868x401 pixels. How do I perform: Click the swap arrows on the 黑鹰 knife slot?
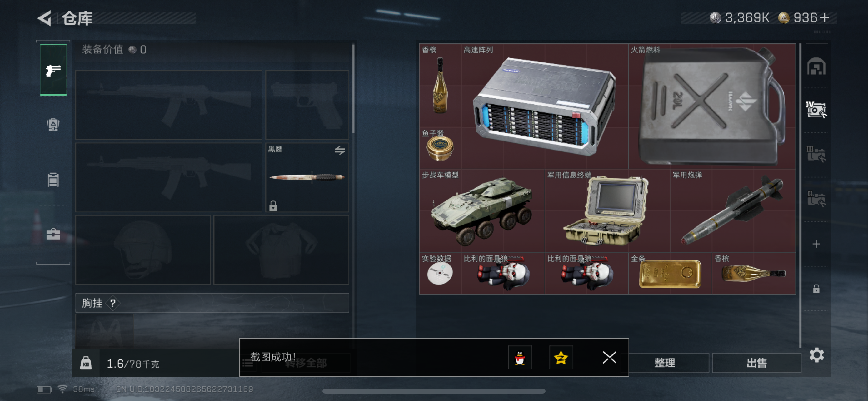pos(340,150)
